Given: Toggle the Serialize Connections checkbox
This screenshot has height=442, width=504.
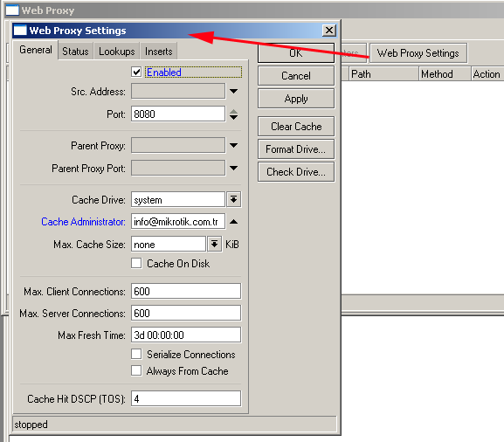Looking at the screenshot, I should click(136, 354).
